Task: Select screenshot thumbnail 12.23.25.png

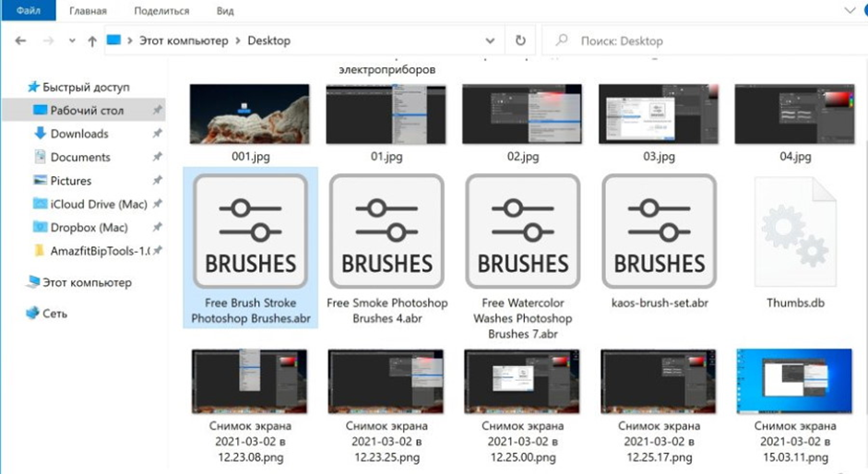Action: (x=386, y=381)
